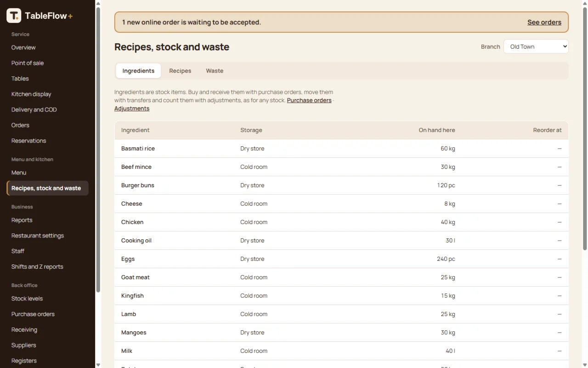Click Eggs quantity 240 pc
Screen dimensions: 588x368
[446, 259]
